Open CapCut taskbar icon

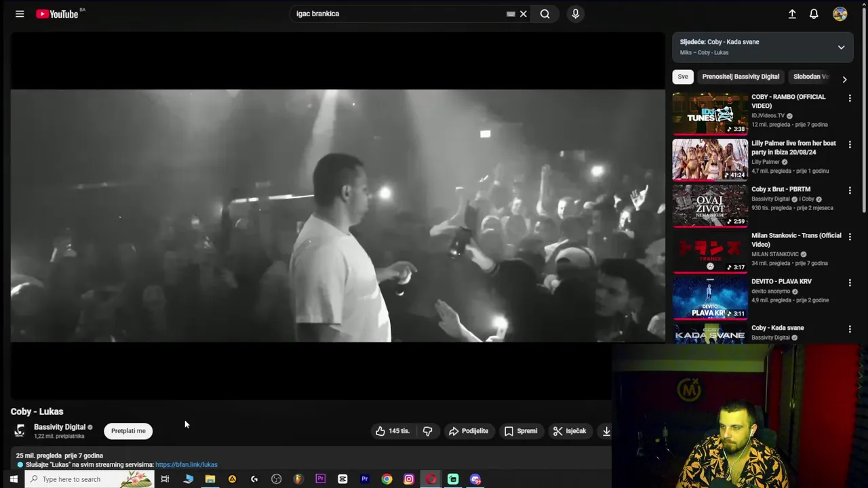click(x=342, y=479)
